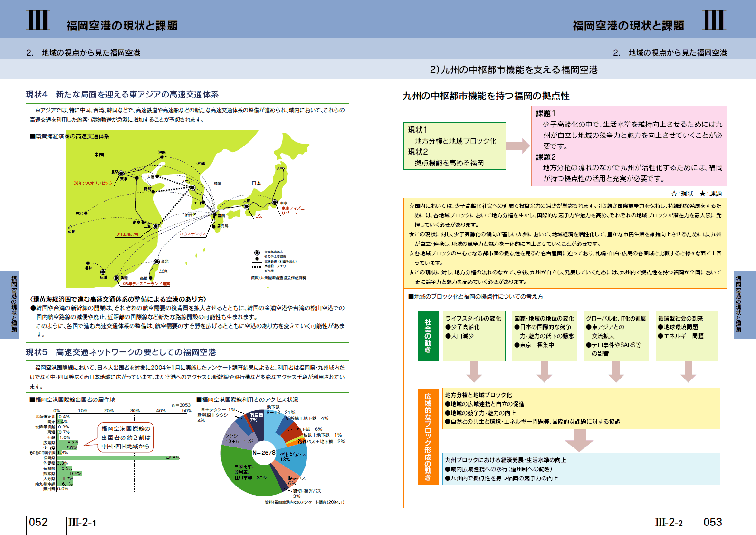Viewport: 756px width, 535px height.
Task: Select the bullet 東京一極集中
Action: click(534, 345)
